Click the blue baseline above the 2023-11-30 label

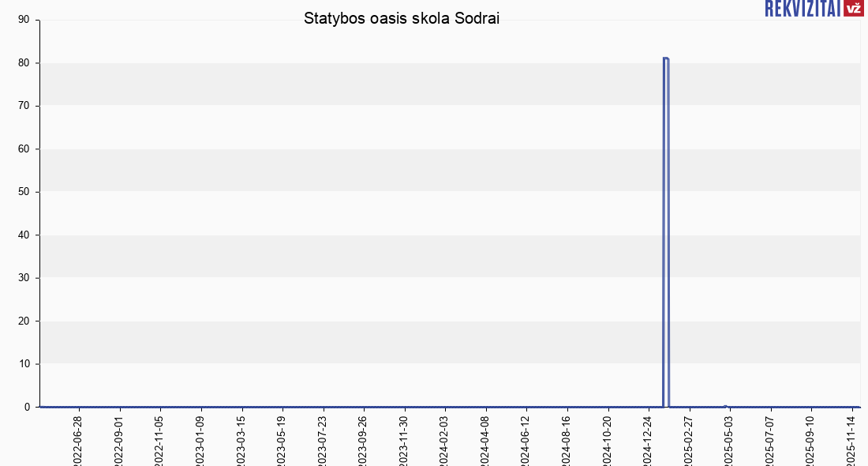pyautogui.click(x=404, y=407)
